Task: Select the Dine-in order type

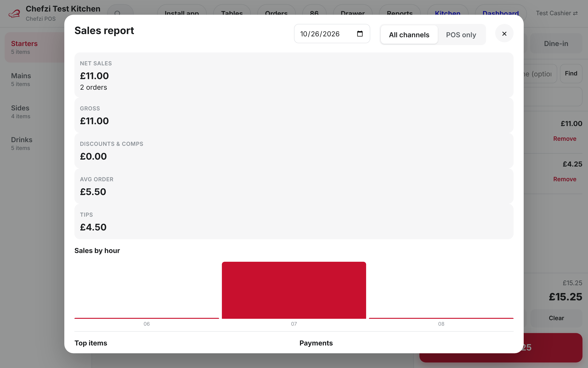Action: point(556,43)
